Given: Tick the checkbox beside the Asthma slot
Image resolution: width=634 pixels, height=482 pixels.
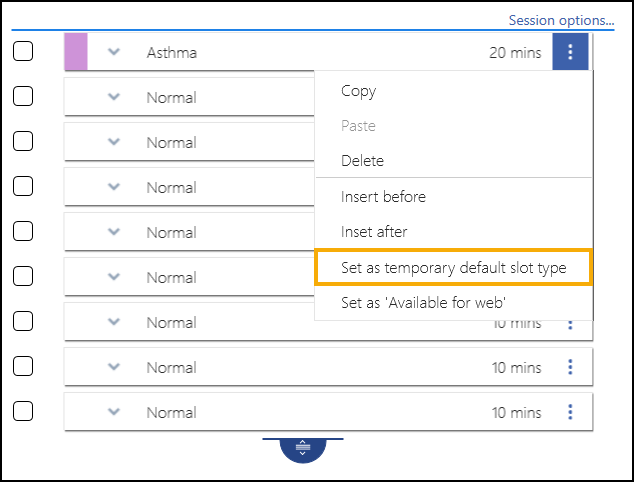Looking at the screenshot, I should 23,52.
